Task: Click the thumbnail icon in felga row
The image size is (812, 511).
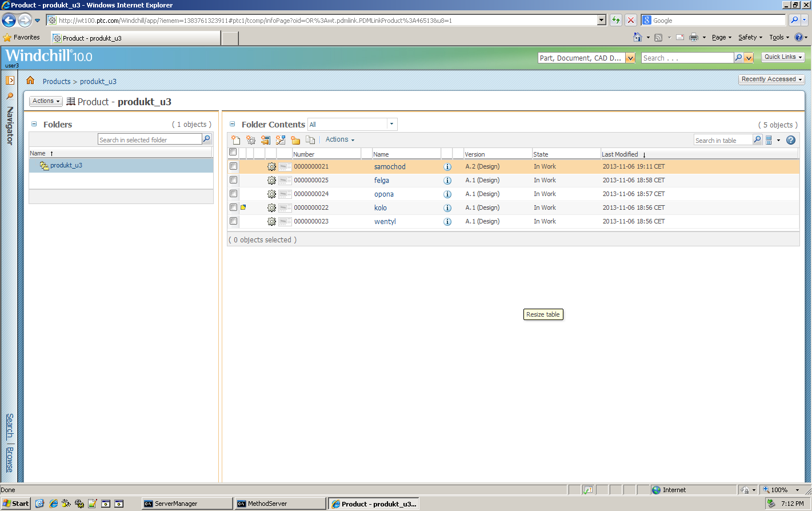Action: point(285,181)
